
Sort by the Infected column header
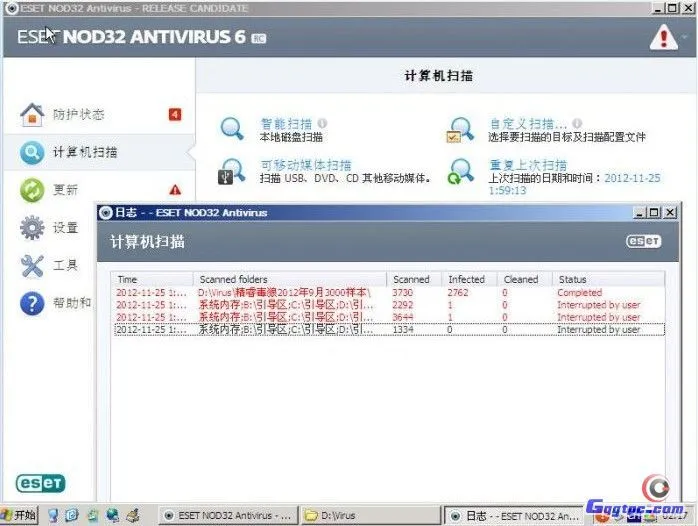pos(469,279)
